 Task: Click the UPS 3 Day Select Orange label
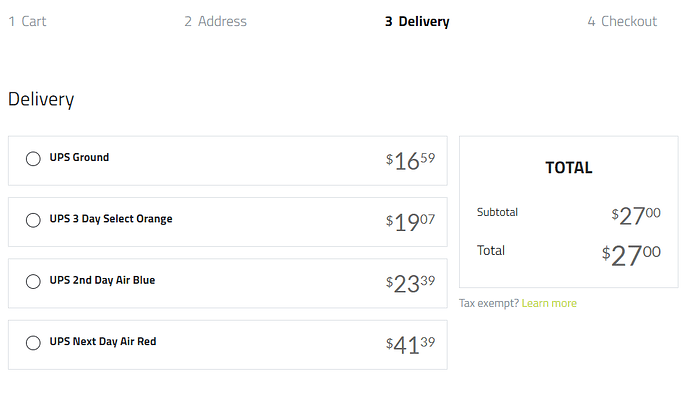coord(110,219)
